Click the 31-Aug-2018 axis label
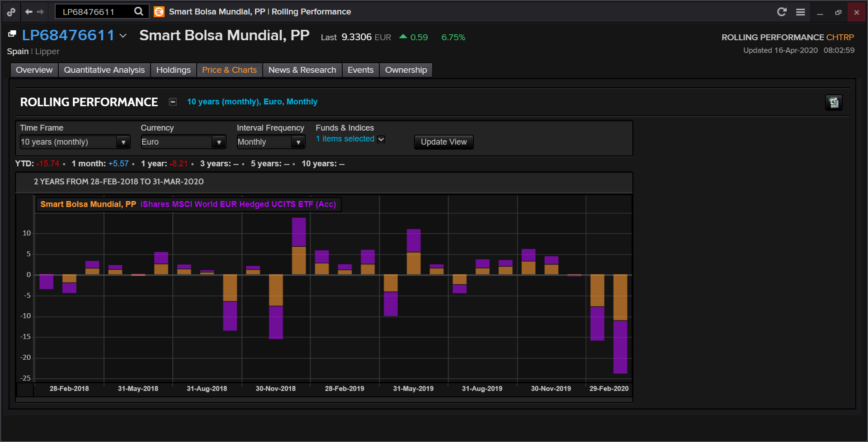The width and height of the screenshot is (868, 442). (207, 389)
